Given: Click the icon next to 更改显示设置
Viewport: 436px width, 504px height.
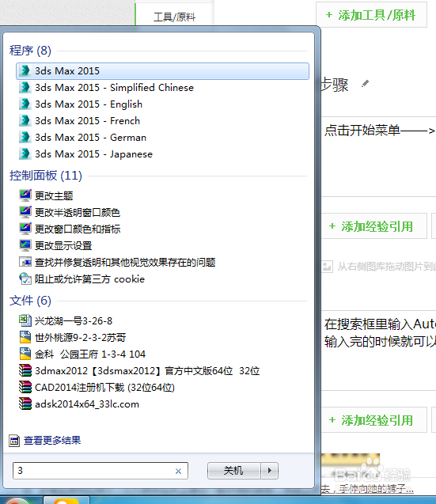Looking at the screenshot, I should click(x=25, y=245).
